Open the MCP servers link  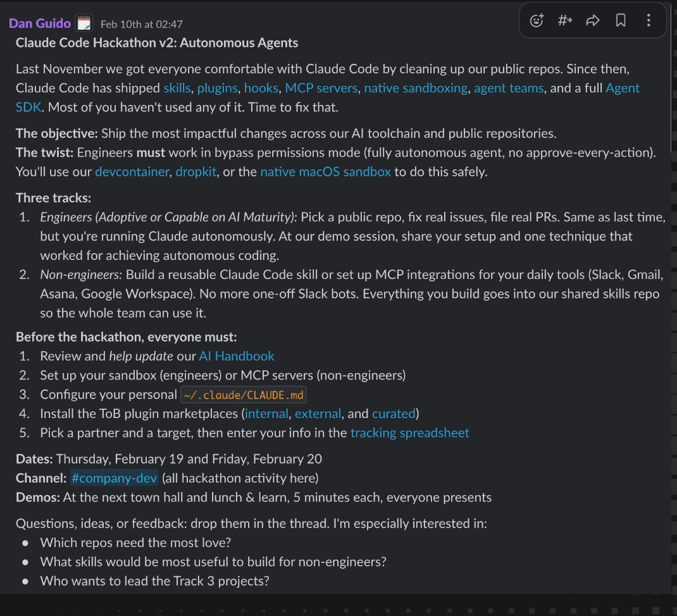[x=321, y=88]
